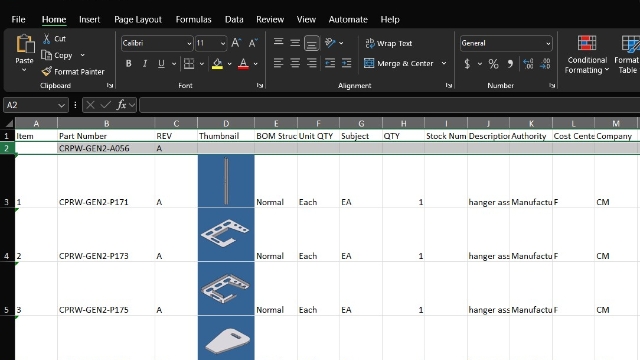640x360 pixels.
Task: Open borders dropdown arrow
Action: pos(202,64)
